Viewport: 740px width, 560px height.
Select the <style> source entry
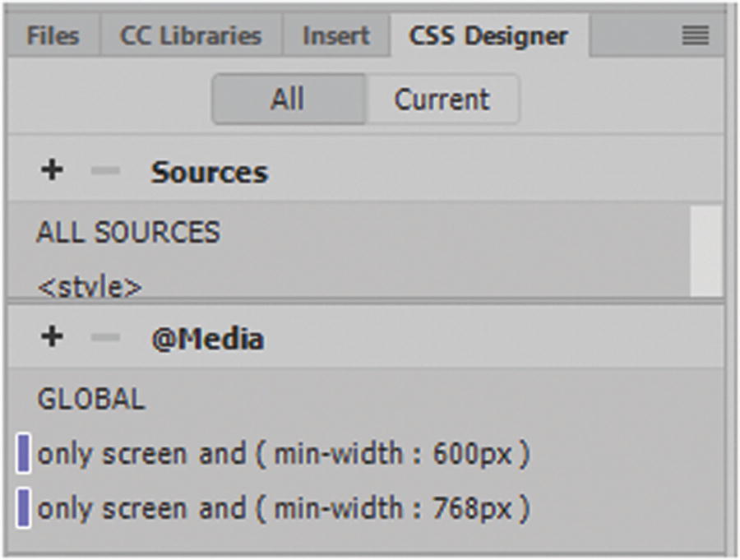[90, 287]
